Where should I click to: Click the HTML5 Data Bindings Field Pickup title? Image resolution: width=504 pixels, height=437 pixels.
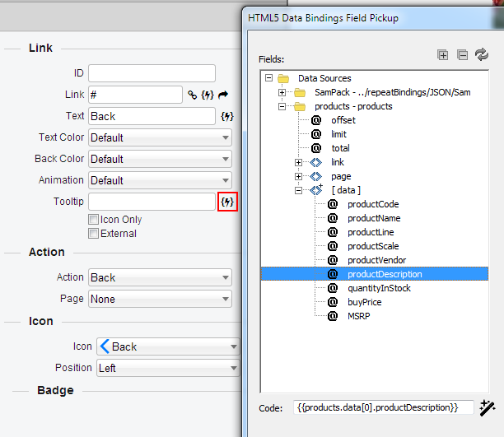tap(323, 18)
